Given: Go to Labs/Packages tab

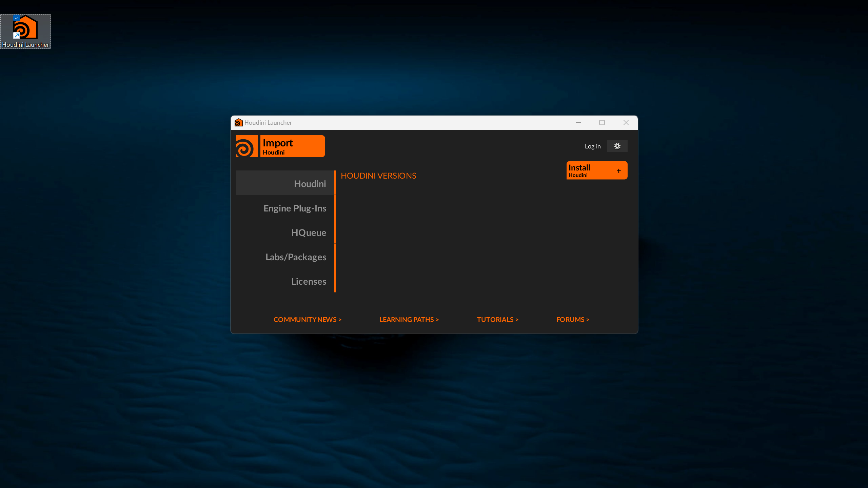Looking at the screenshot, I should pos(285,256).
